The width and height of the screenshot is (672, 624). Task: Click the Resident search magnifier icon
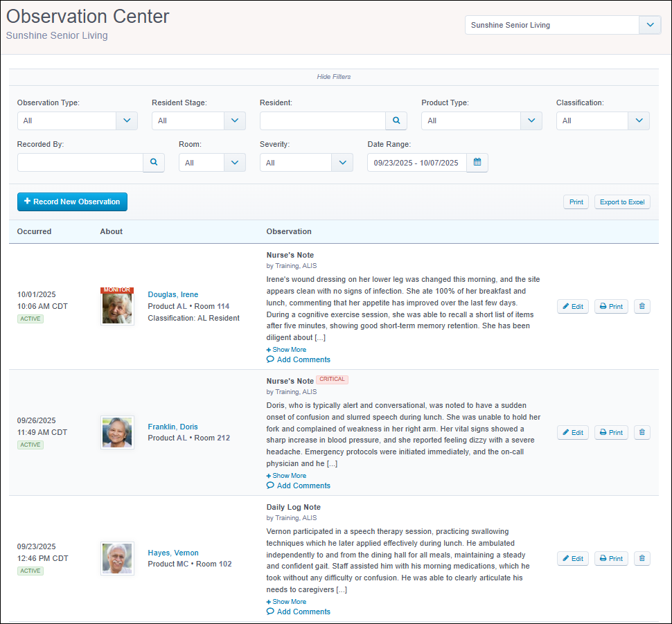click(x=396, y=121)
